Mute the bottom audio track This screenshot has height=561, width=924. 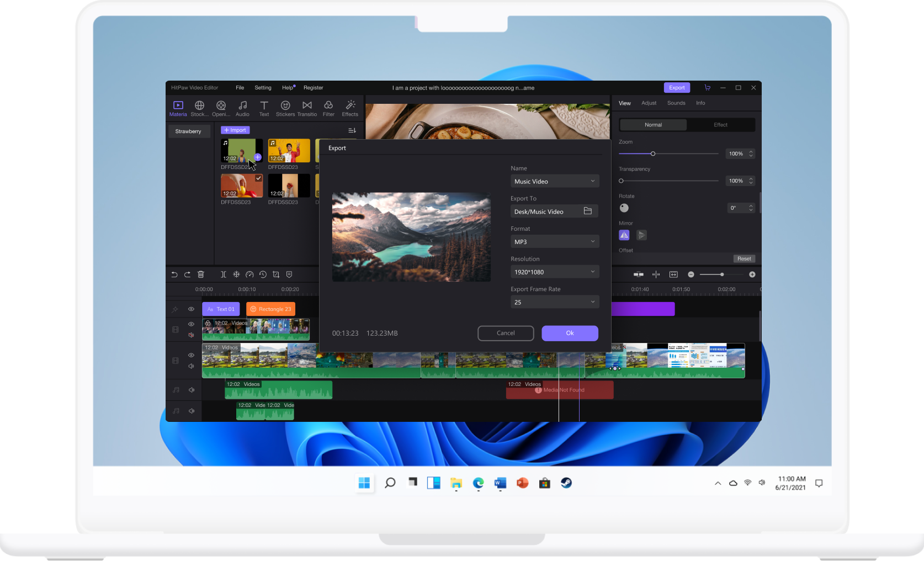[x=192, y=411]
